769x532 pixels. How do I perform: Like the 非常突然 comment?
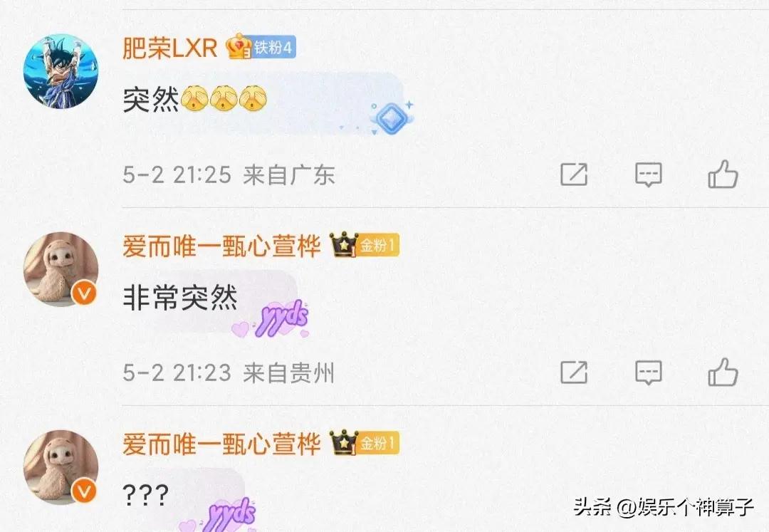(x=723, y=372)
